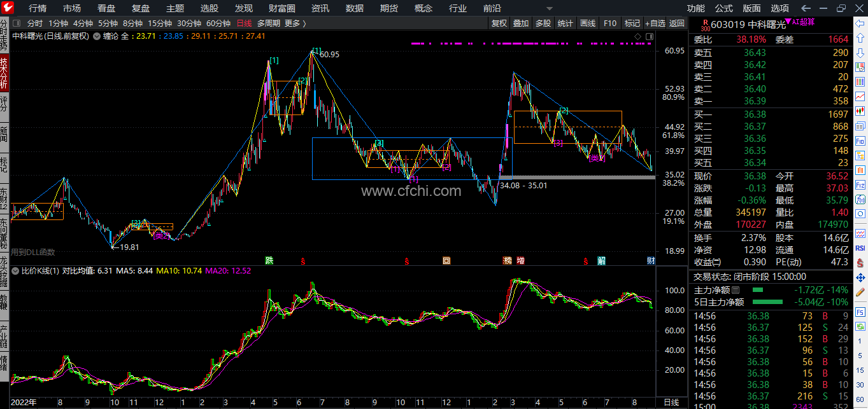Open the candlestick chart icon in the sidebar
Viewport: 868px width, 409px height.
(860, 111)
